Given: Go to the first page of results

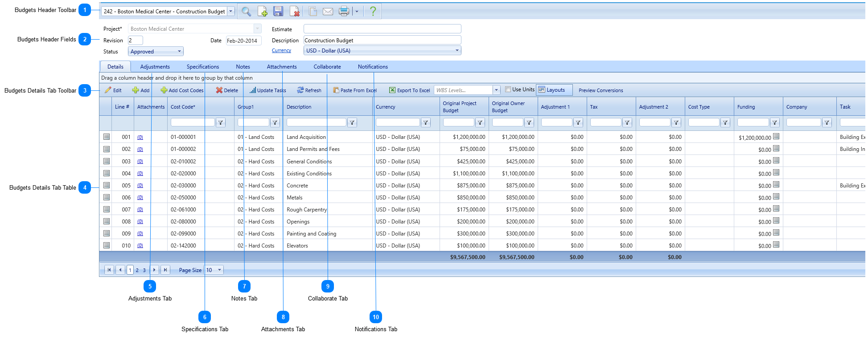Looking at the screenshot, I should point(109,270).
